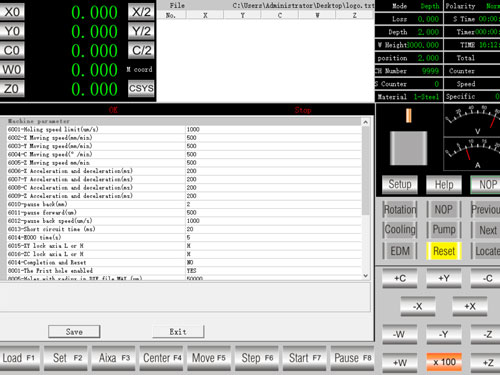Image resolution: width=500 pixels, height=375 pixels.
Task: Click the parameter list scroll down arrow
Action: coord(366,276)
